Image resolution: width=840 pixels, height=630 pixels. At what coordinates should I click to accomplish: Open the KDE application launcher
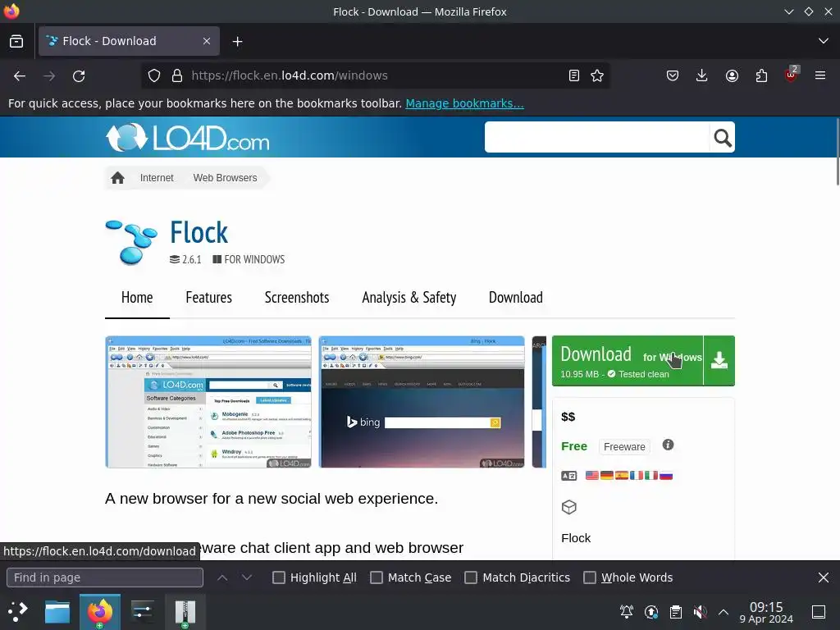tap(18, 611)
